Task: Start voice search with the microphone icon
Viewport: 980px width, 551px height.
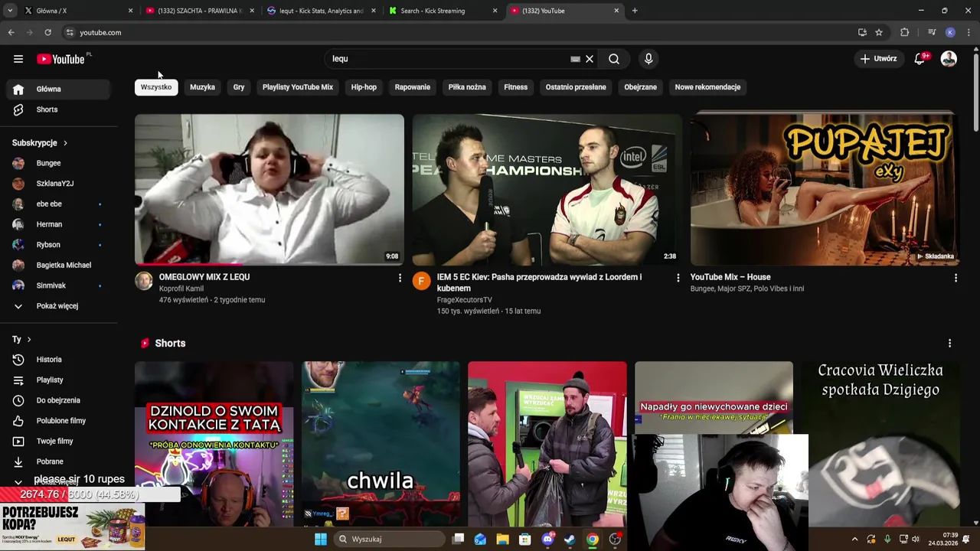Action: click(x=648, y=59)
